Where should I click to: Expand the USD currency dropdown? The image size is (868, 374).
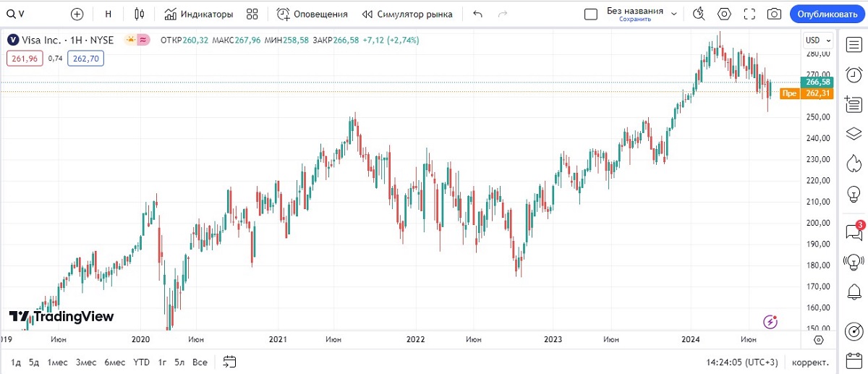(x=817, y=40)
